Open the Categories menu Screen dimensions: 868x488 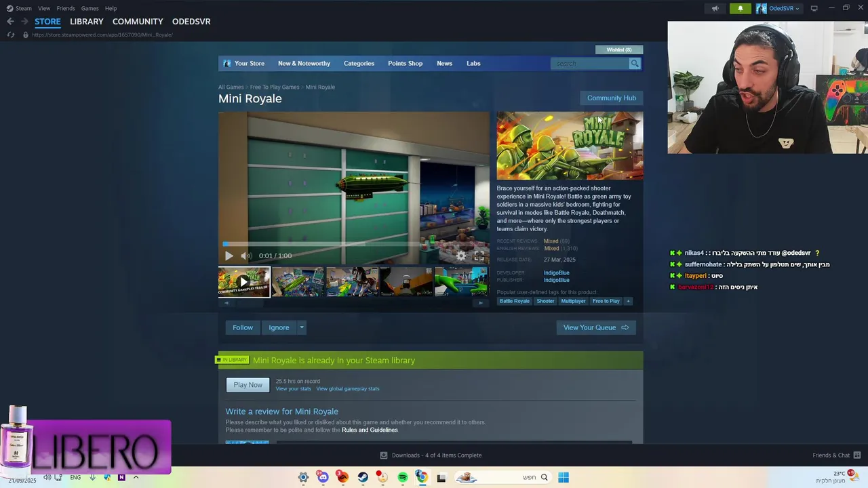(359, 64)
